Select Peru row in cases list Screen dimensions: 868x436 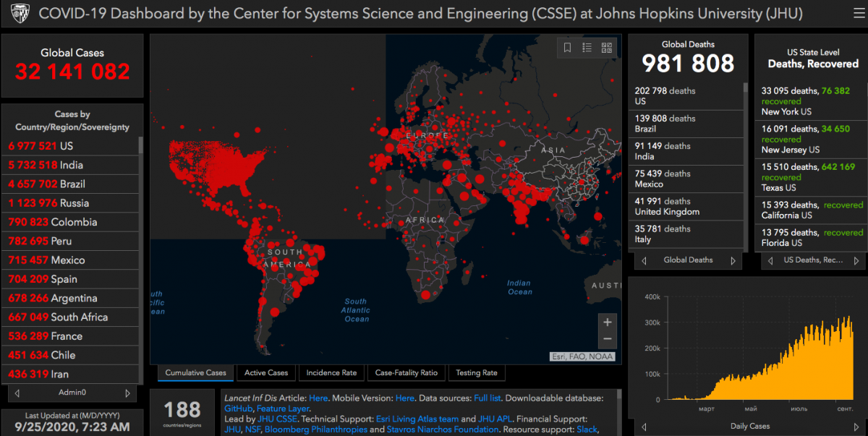point(71,241)
